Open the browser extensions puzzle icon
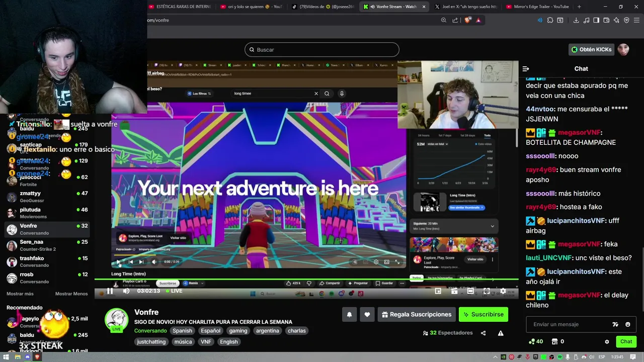644x362 pixels. click(550, 20)
